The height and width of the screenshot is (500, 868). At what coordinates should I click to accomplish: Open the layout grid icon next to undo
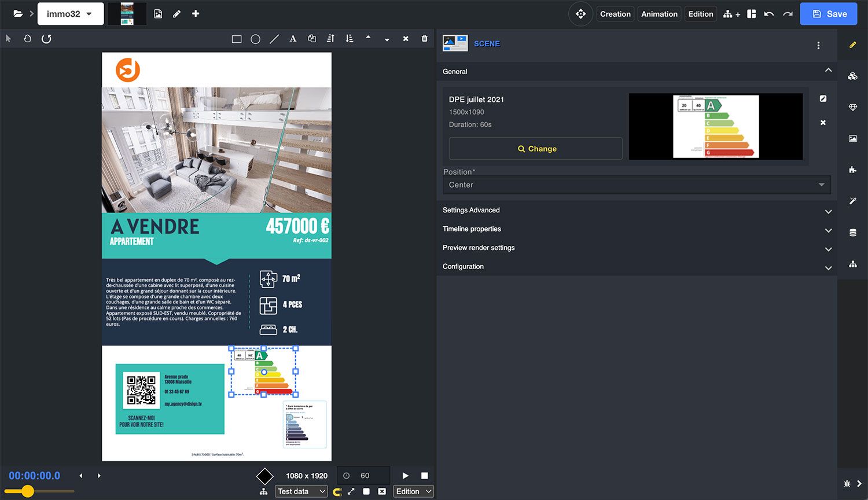pyautogui.click(x=751, y=14)
